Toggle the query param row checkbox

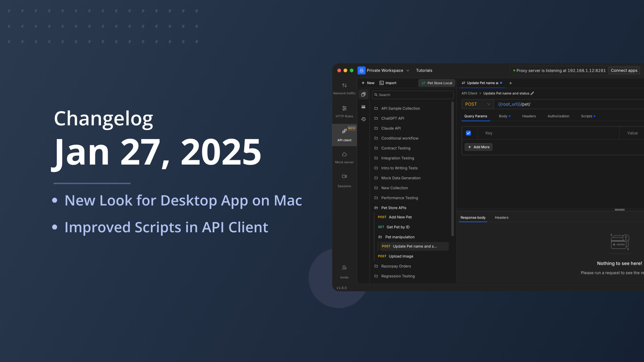[469, 133]
